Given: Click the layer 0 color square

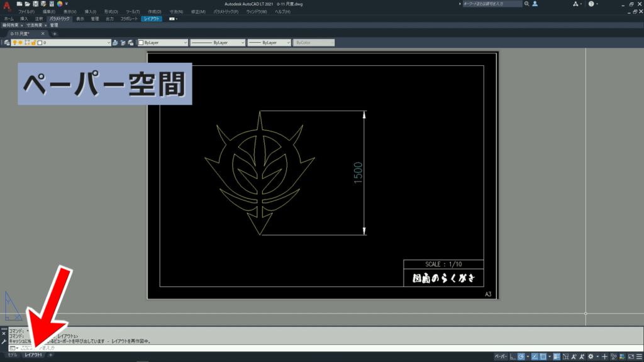Looking at the screenshot, I should (x=40, y=43).
